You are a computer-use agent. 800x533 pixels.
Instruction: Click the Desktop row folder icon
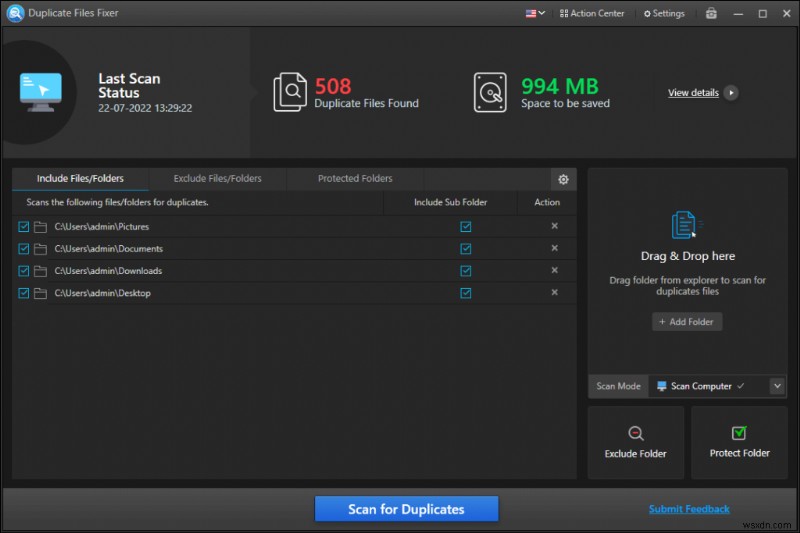pyautogui.click(x=40, y=293)
